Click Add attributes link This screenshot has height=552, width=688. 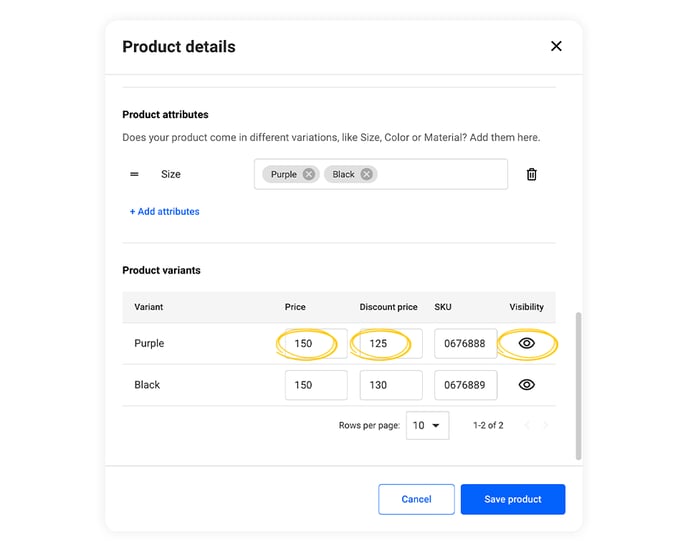click(x=165, y=211)
